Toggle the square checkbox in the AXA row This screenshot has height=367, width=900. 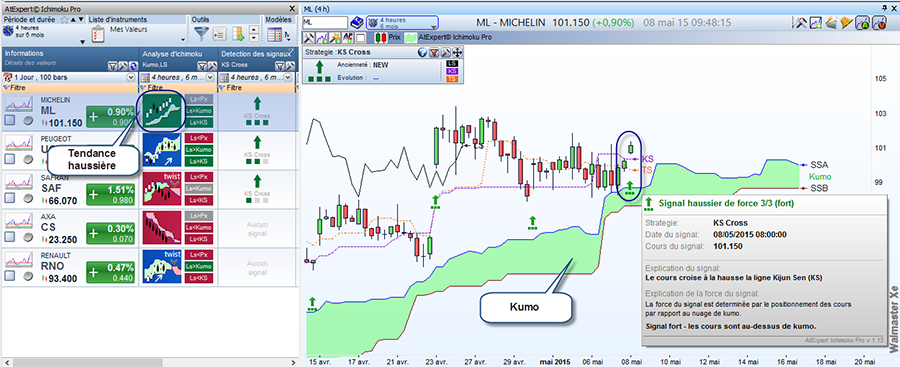click(10, 237)
